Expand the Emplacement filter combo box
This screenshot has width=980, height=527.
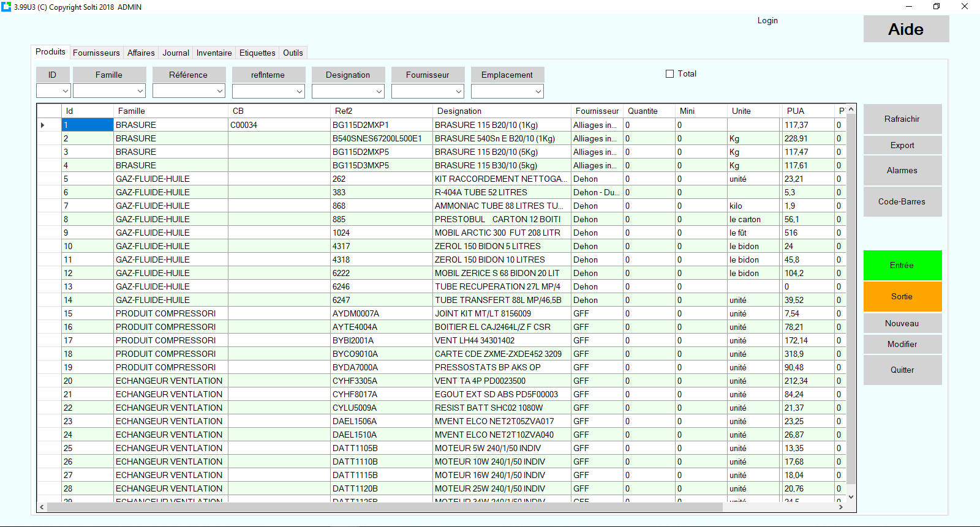click(x=538, y=91)
